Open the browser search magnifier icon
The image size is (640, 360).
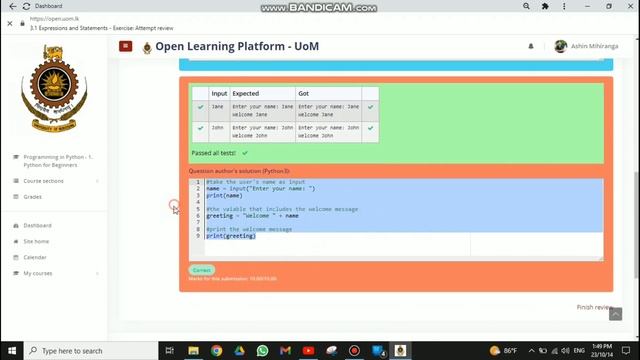tap(527, 6)
